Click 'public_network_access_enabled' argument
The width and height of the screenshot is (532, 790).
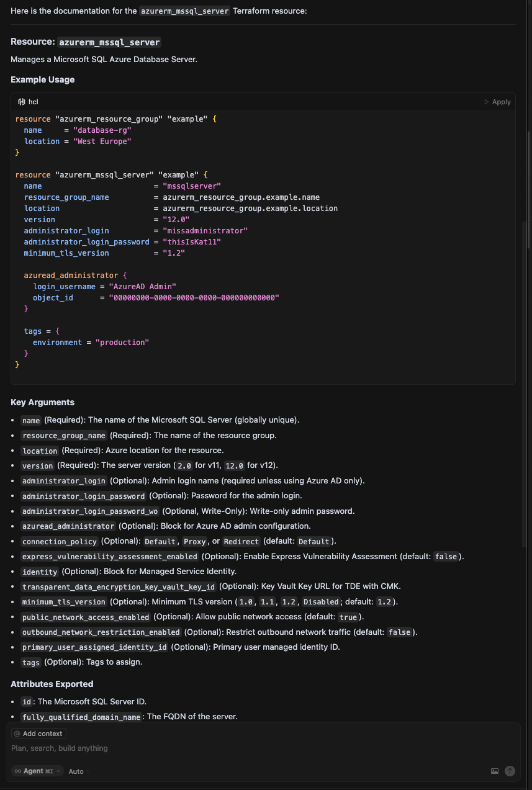pyautogui.click(x=86, y=617)
